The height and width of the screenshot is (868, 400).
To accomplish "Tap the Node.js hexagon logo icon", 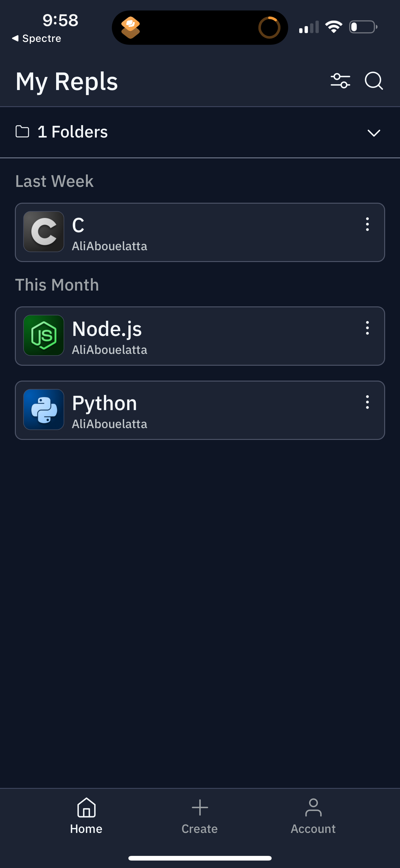I will coord(44,335).
